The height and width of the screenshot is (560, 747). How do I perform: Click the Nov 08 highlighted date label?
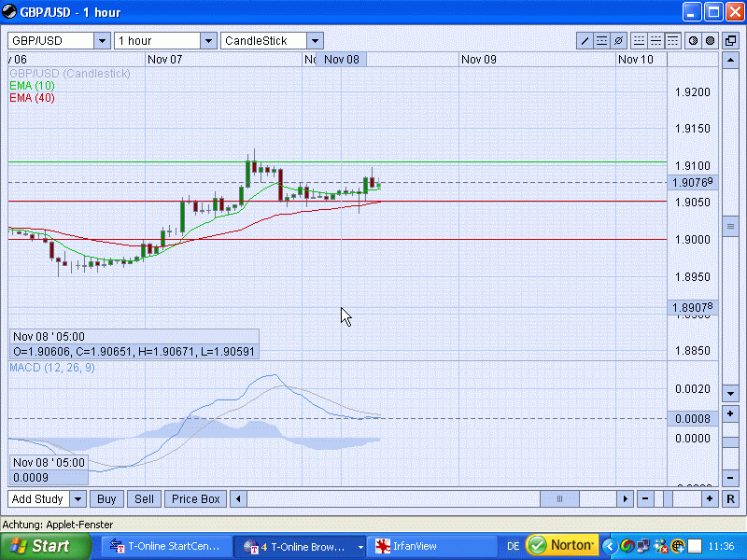point(342,60)
